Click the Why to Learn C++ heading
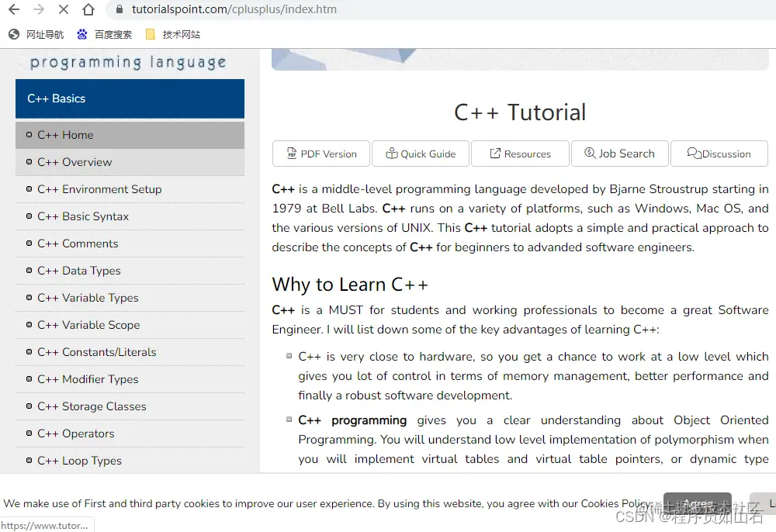 pos(349,285)
